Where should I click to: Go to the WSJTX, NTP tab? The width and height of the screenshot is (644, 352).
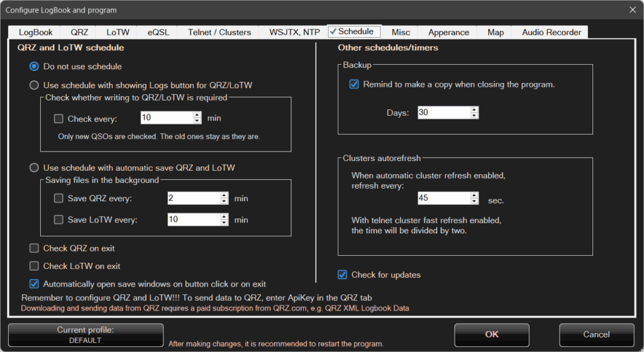coord(294,32)
